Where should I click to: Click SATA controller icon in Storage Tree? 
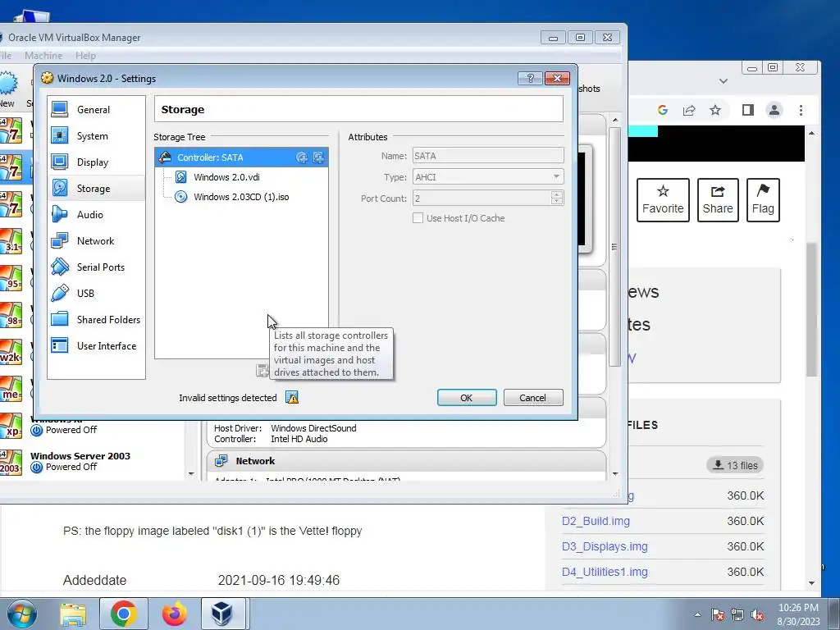(166, 157)
